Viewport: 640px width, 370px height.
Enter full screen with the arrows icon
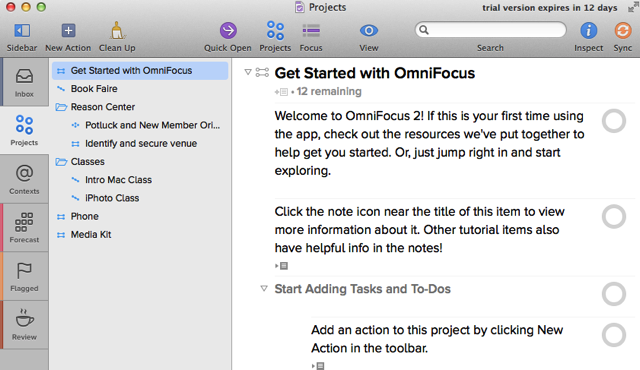[x=633, y=7]
